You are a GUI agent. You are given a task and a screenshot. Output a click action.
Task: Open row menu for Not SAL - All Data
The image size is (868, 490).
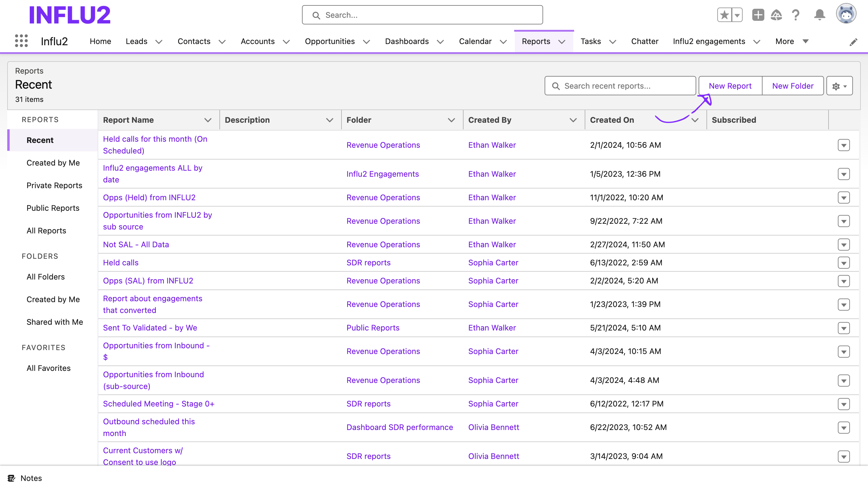coord(843,245)
